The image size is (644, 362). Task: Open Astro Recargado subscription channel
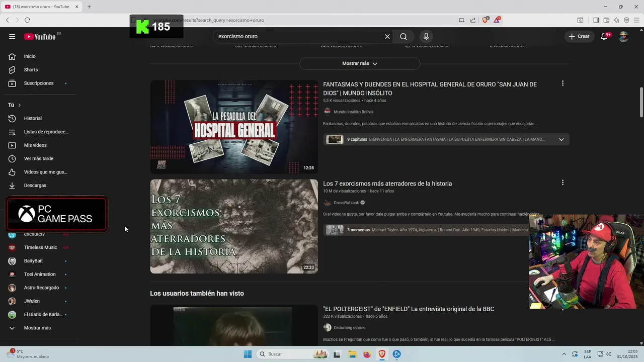tap(40, 288)
